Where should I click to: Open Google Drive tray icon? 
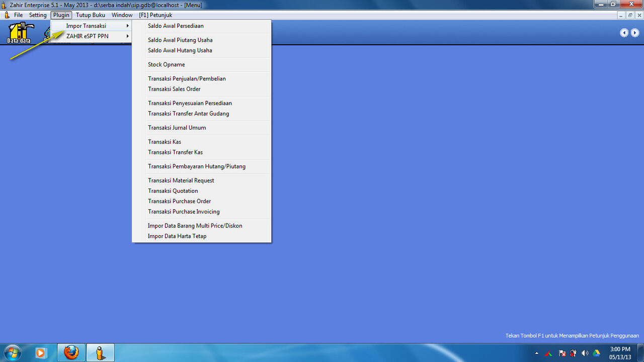click(597, 353)
